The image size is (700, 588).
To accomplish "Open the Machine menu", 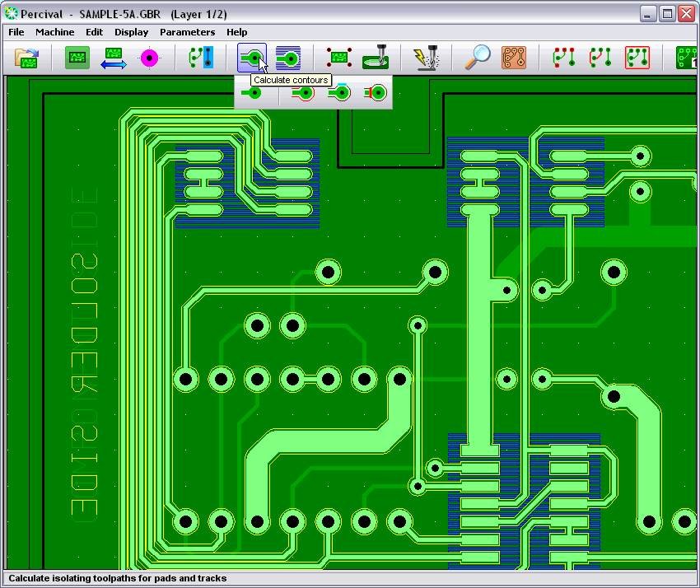I will 54,32.
